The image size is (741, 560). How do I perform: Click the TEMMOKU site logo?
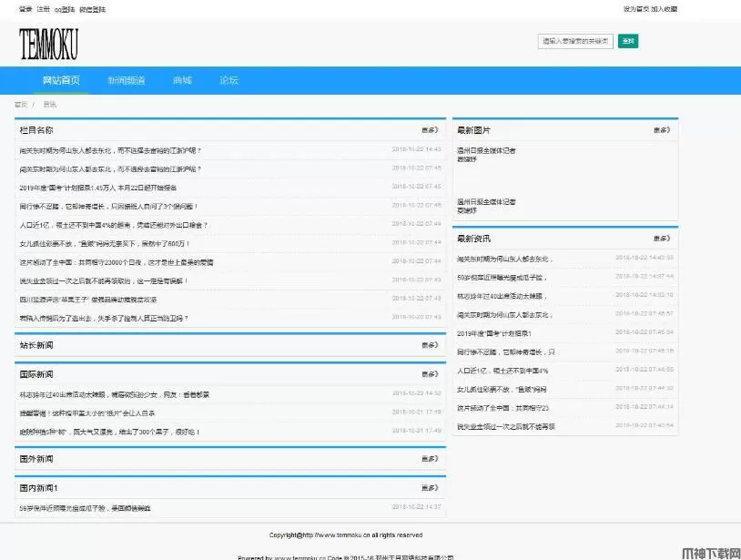coord(49,43)
